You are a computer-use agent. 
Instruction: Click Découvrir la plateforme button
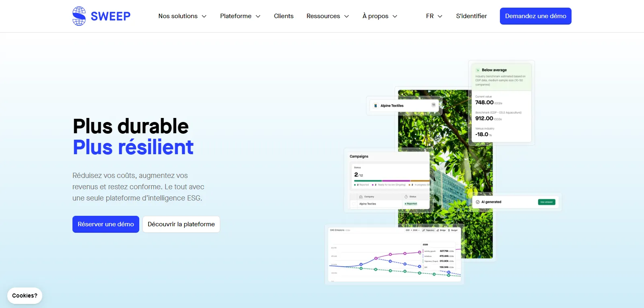pyautogui.click(x=181, y=224)
